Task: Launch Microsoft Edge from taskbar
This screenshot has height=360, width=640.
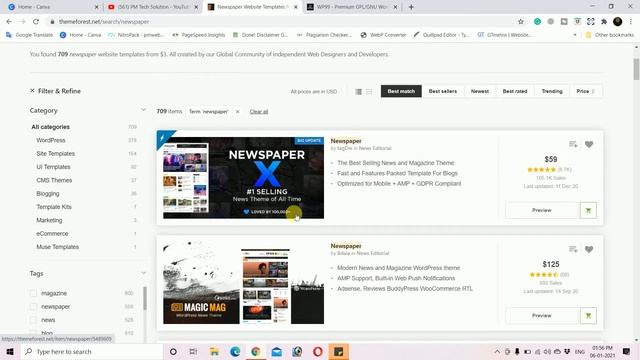Action: [x=235, y=351]
